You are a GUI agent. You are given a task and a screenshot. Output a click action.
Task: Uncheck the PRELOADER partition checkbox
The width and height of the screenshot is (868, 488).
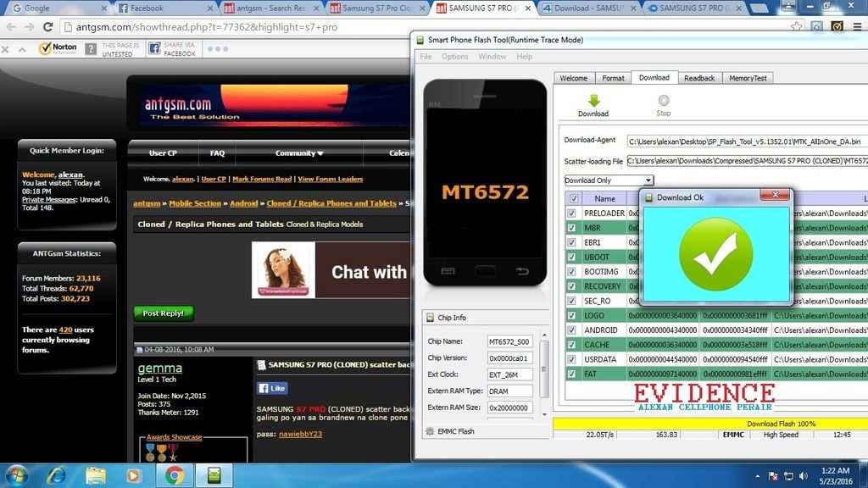click(x=571, y=213)
